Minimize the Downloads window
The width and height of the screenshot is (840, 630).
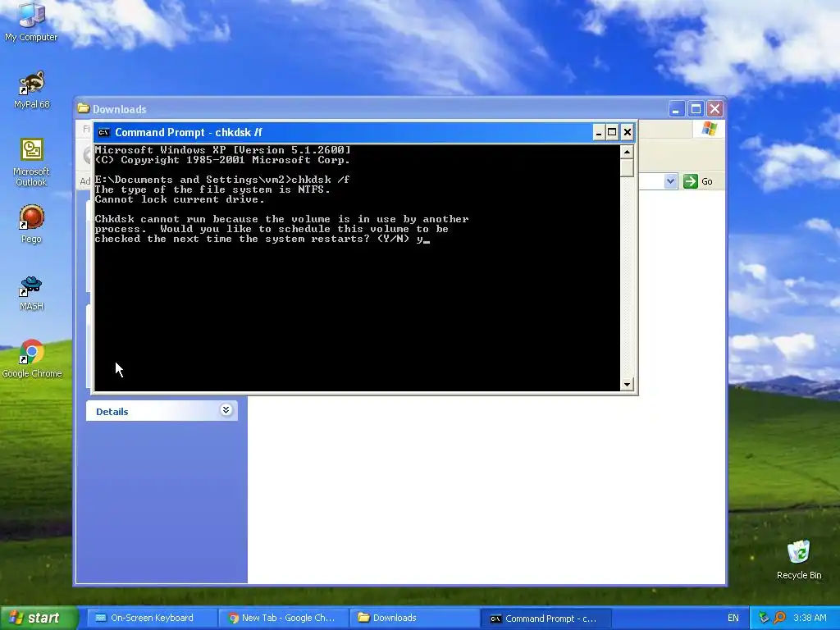pos(676,109)
